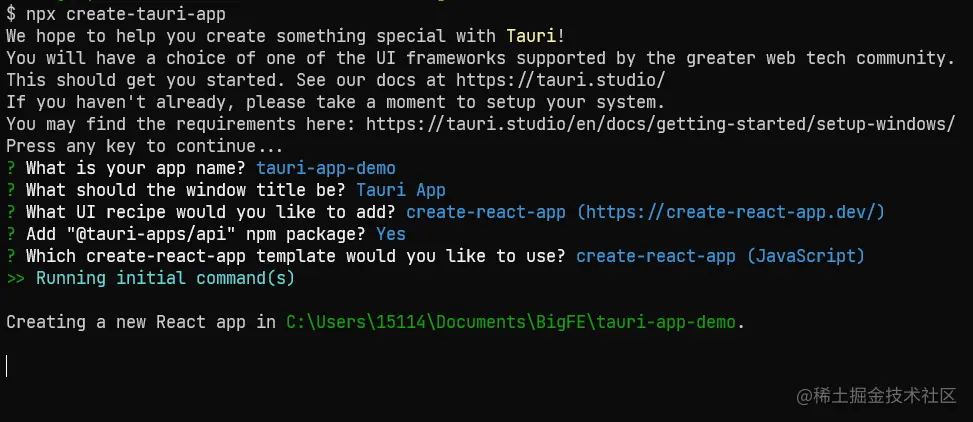Click the green tauri-app-demo folder path
The image size is (973, 422).
click(x=510, y=322)
